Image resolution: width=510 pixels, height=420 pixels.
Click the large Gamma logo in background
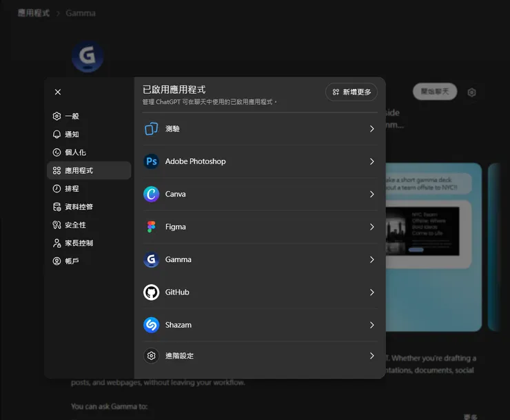88,56
